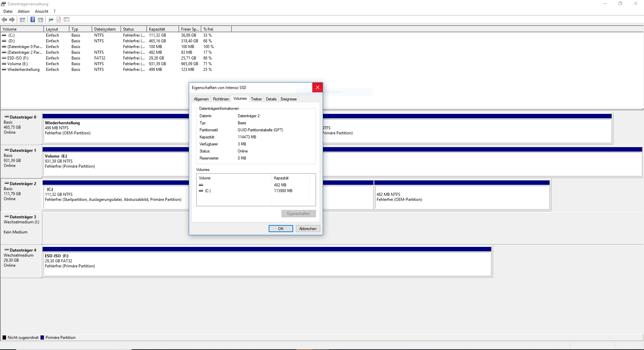Click the Datenträger 0 disk icon
Image resolution: width=644 pixels, height=350 pixels.
[7, 117]
